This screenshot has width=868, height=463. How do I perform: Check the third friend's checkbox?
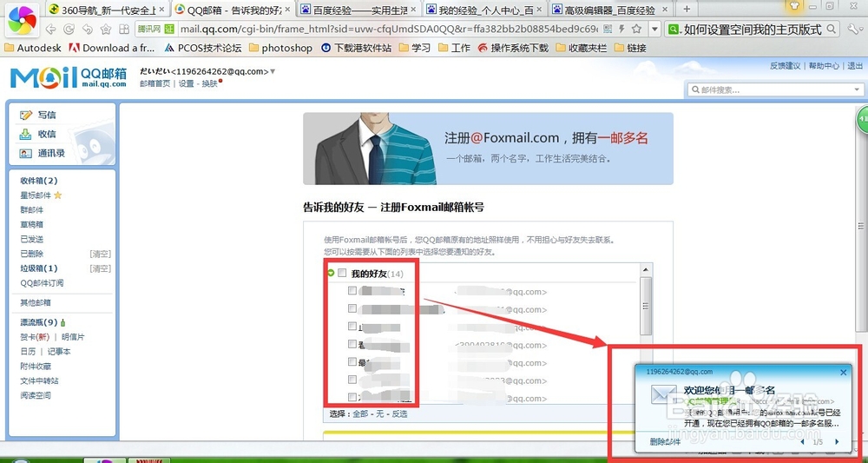coord(352,327)
